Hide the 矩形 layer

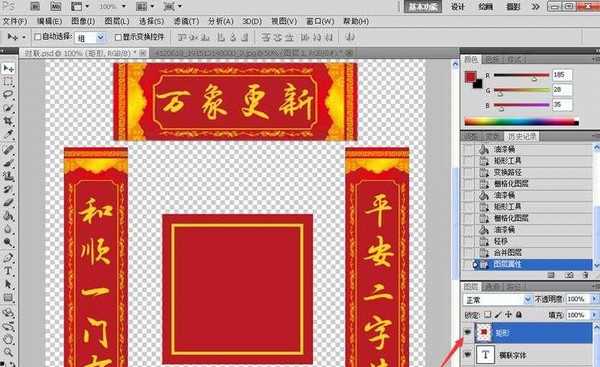coord(467,333)
